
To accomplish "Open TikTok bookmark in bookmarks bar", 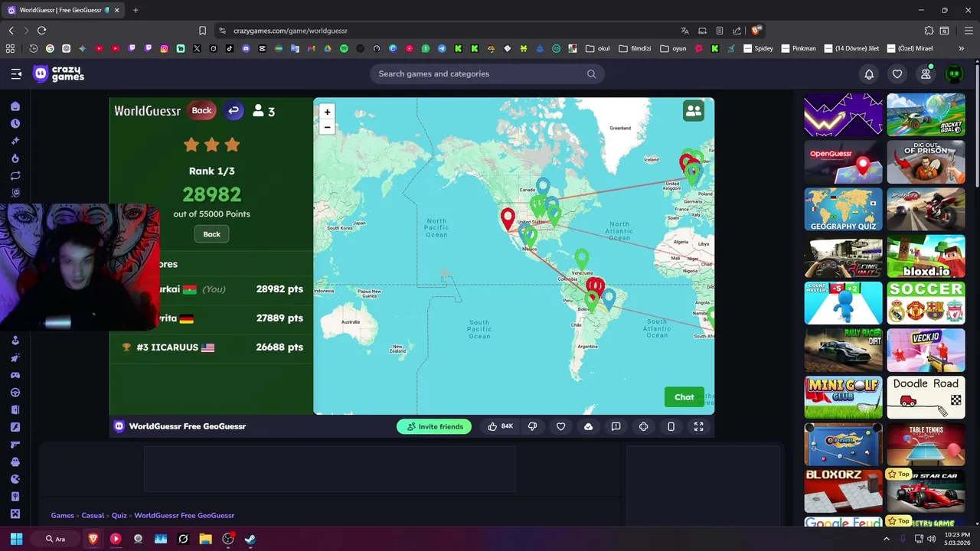I will point(230,48).
